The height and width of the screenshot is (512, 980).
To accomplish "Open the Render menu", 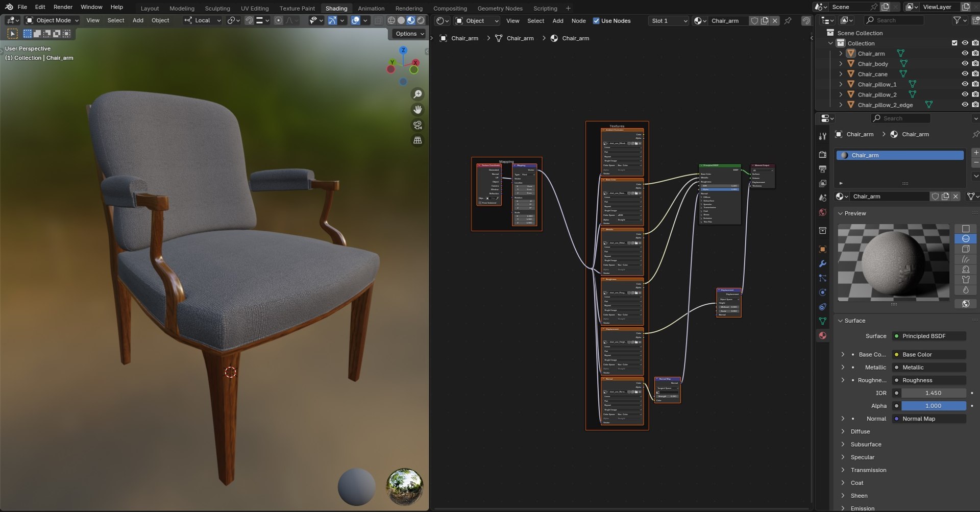I will (63, 7).
